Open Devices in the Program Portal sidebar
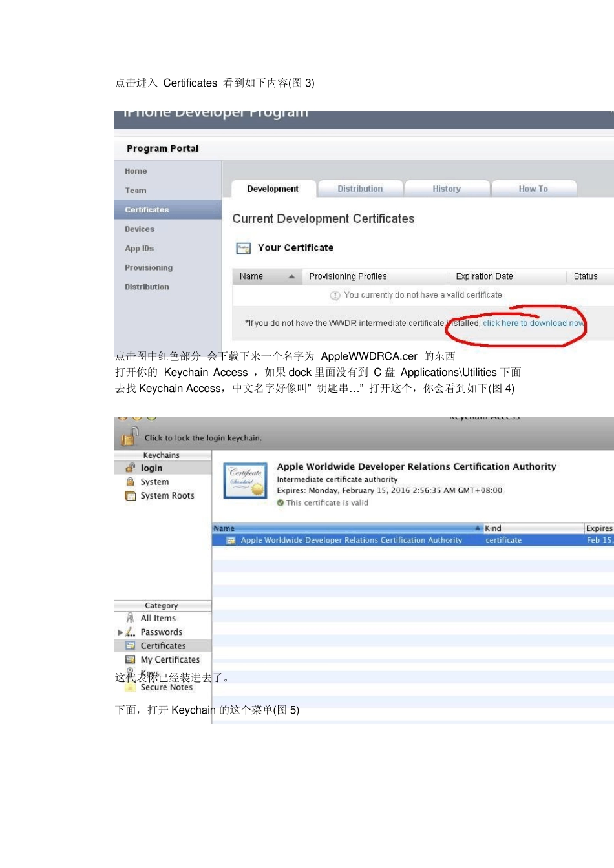The image size is (614, 868). (x=140, y=229)
